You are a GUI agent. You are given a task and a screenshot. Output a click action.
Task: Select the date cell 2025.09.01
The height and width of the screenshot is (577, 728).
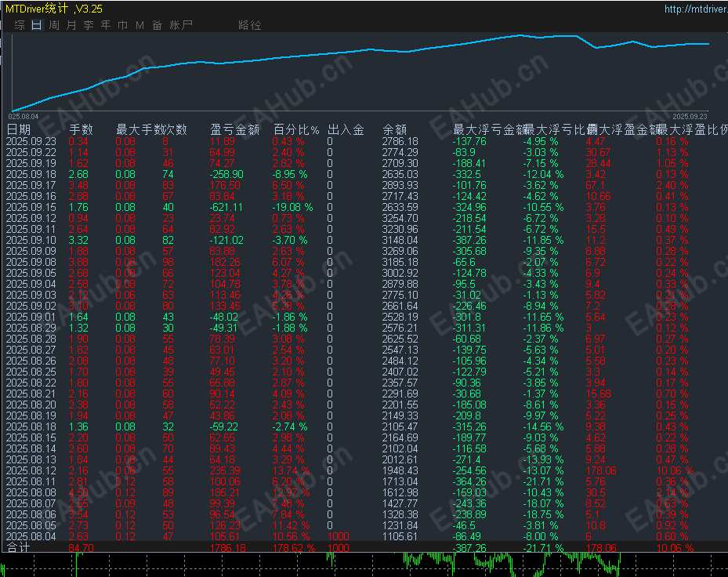click(31, 317)
